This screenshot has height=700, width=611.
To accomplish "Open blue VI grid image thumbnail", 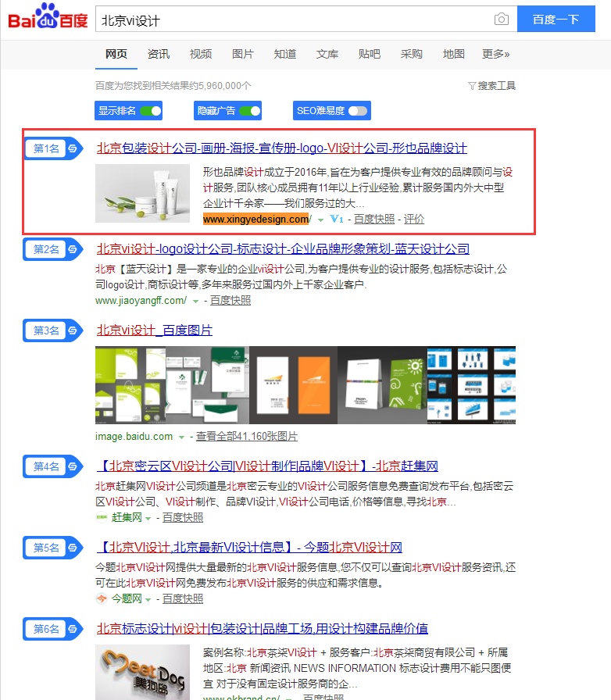I will pos(472,385).
